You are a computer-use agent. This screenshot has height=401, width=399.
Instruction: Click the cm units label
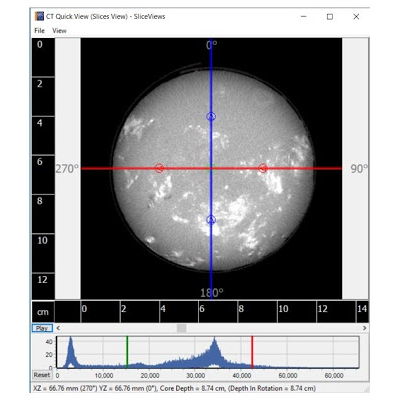tap(43, 312)
